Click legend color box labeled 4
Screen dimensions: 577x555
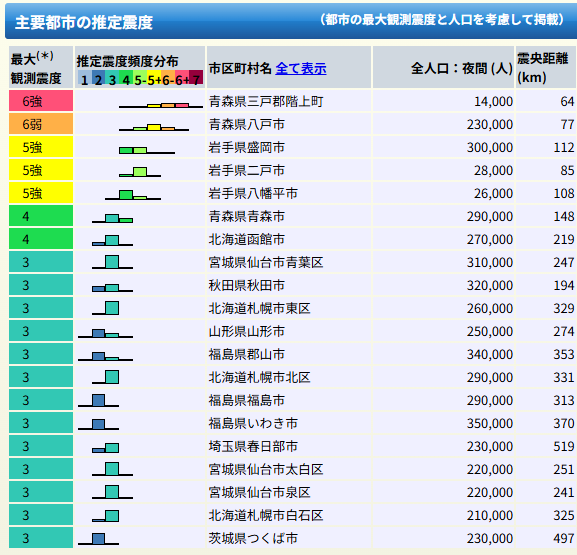tap(126, 78)
